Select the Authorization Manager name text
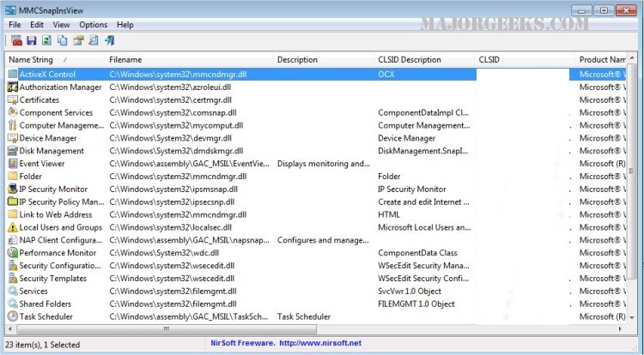The height and width of the screenshot is (355, 644). (60, 87)
